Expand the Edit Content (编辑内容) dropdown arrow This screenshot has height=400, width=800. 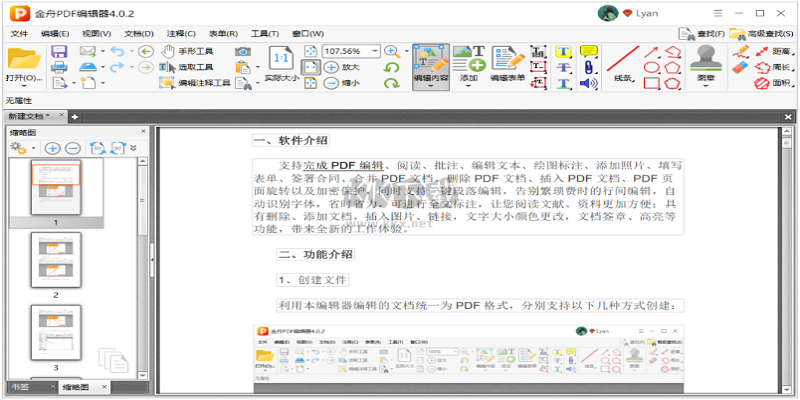click(431, 86)
